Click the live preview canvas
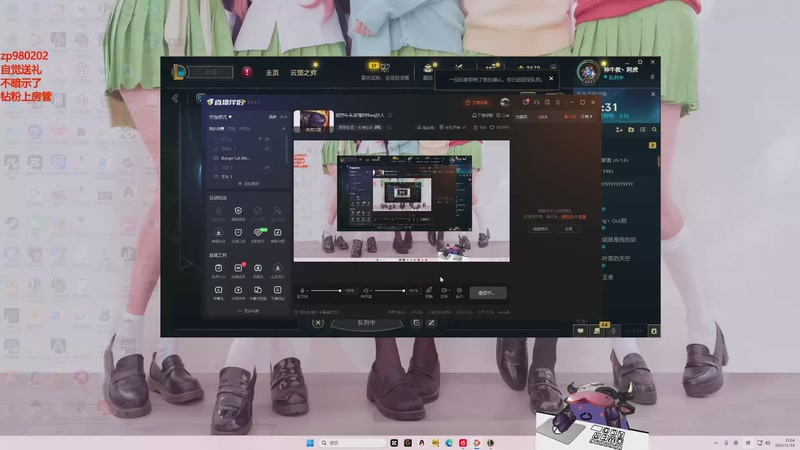 (x=402, y=201)
